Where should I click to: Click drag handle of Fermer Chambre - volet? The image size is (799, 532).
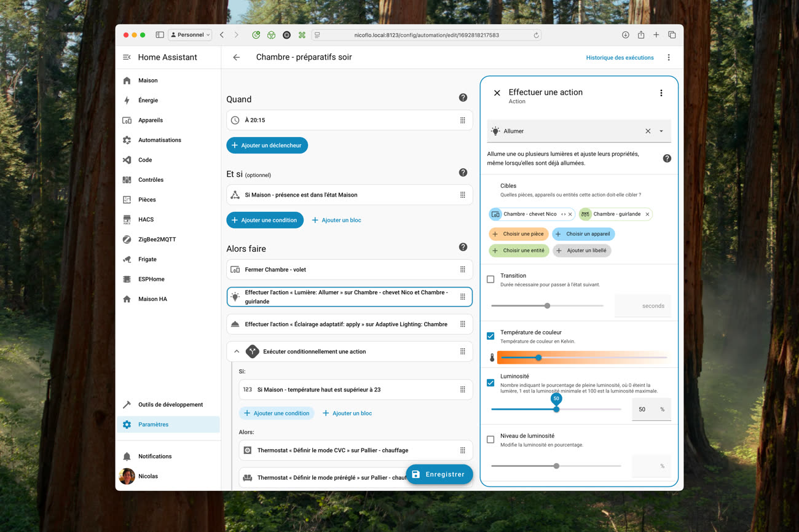click(463, 270)
